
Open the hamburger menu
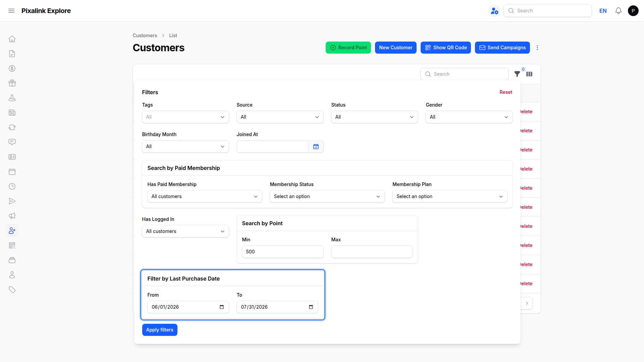[x=11, y=11]
